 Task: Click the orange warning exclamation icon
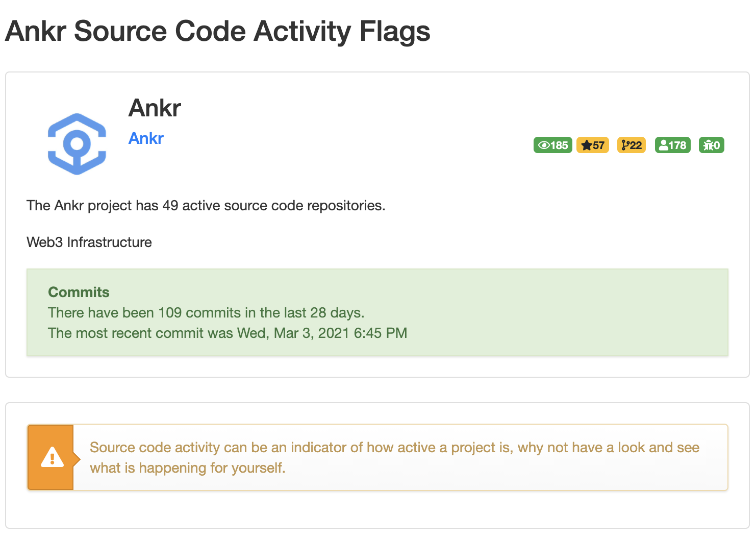point(52,457)
